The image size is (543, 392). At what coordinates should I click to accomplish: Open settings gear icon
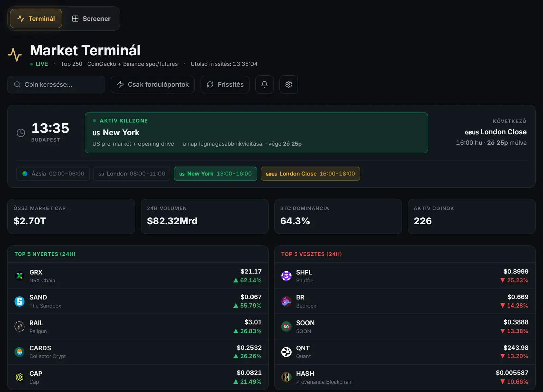point(288,84)
